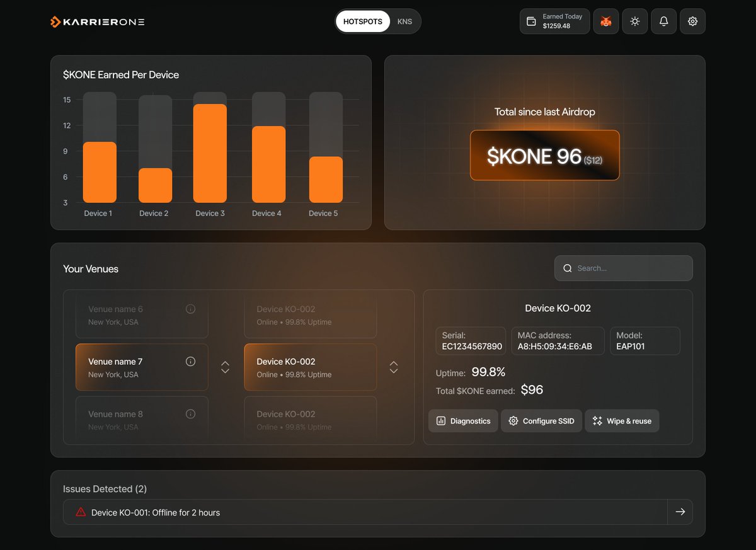
Task: Click the Configure SSID button
Action: [x=542, y=421]
